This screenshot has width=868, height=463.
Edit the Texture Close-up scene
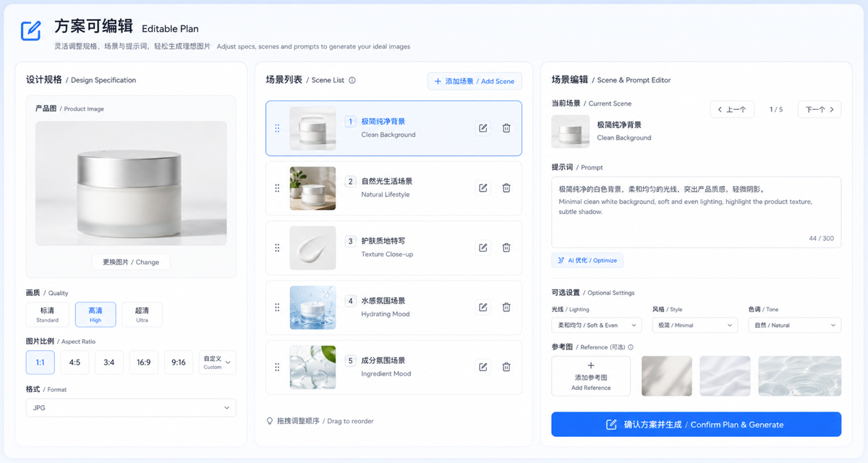[482, 247]
